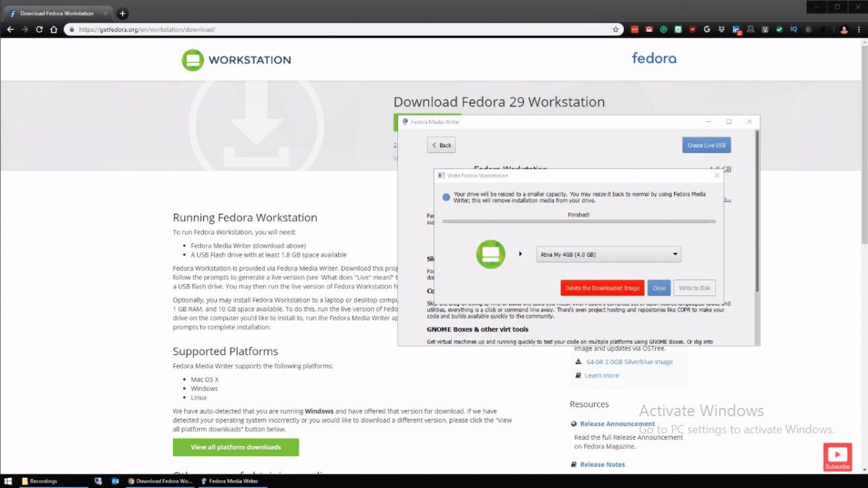Click 'GNOME Boxes & other virt tools' heading

pos(477,329)
